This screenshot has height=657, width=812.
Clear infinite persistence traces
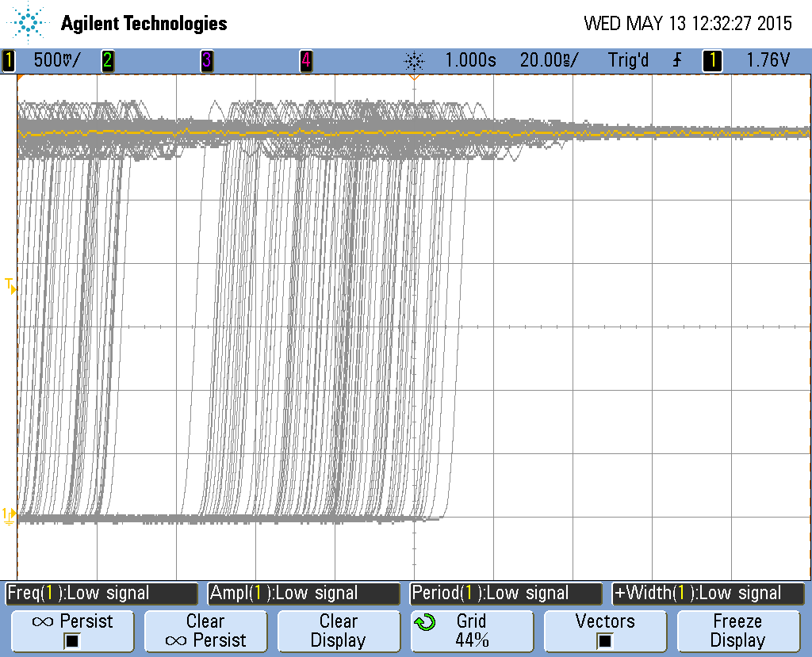205,631
